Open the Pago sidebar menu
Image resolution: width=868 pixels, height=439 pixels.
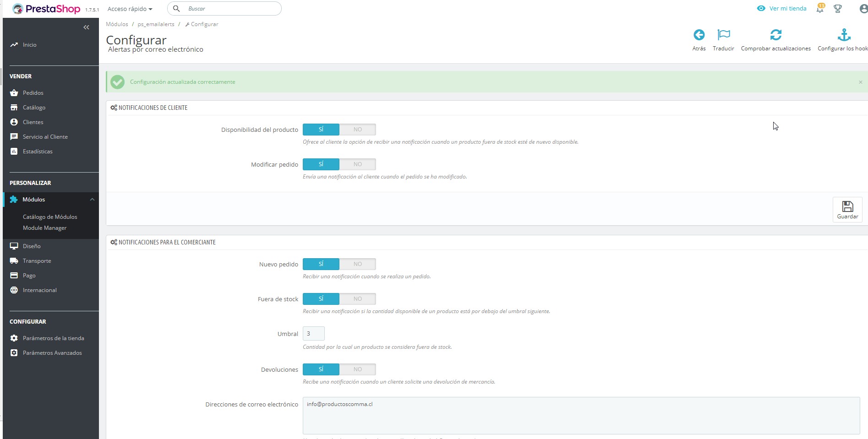pyautogui.click(x=29, y=275)
